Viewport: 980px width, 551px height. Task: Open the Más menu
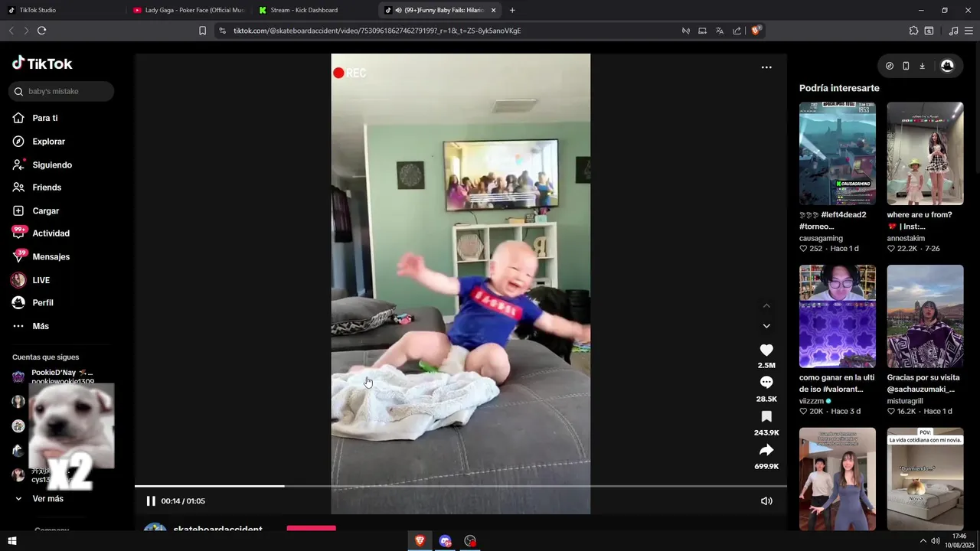pyautogui.click(x=41, y=326)
